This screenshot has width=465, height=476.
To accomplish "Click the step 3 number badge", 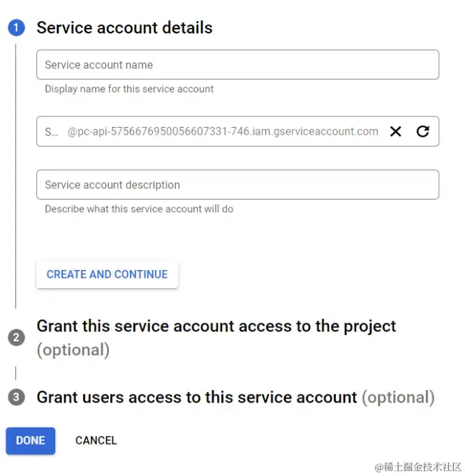I will tap(16, 397).
